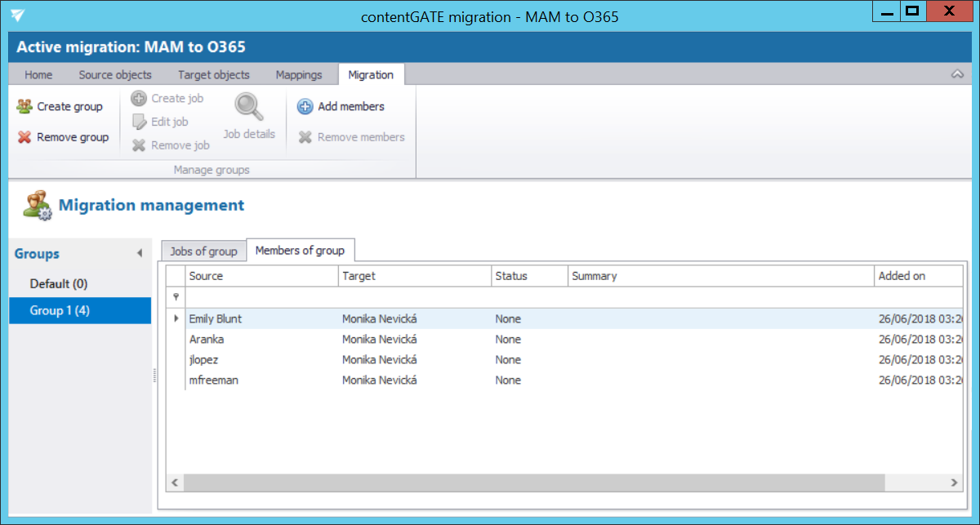Collapse the Groups side panel arrow

pyautogui.click(x=140, y=254)
